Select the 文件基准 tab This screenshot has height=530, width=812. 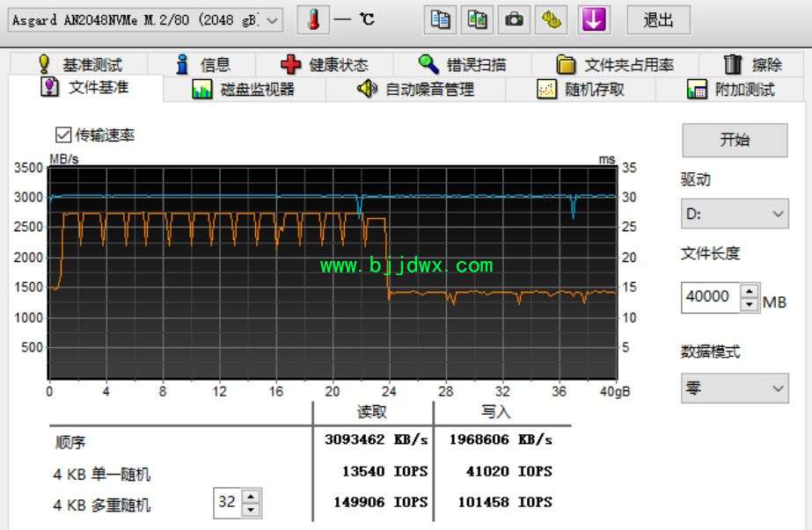click(x=85, y=87)
